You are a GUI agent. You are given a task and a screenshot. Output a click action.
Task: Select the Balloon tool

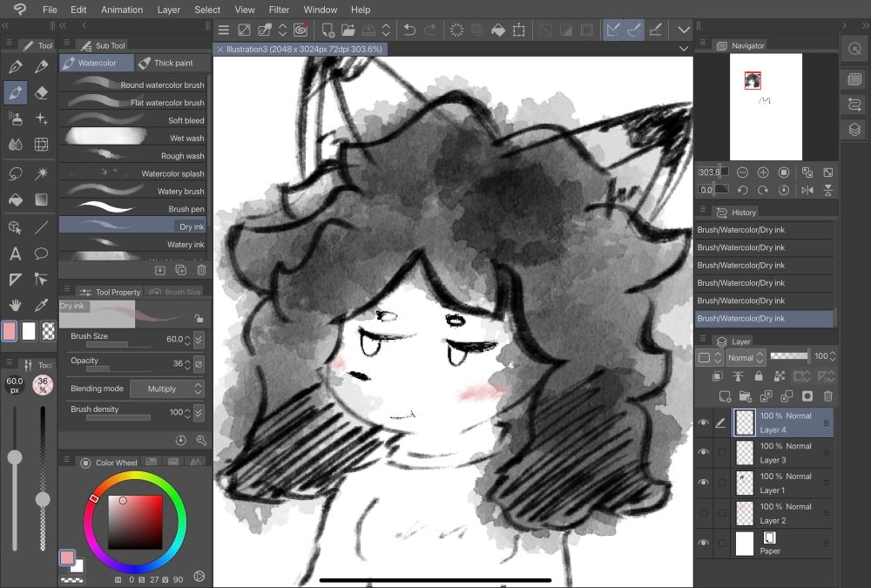click(41, 253)
